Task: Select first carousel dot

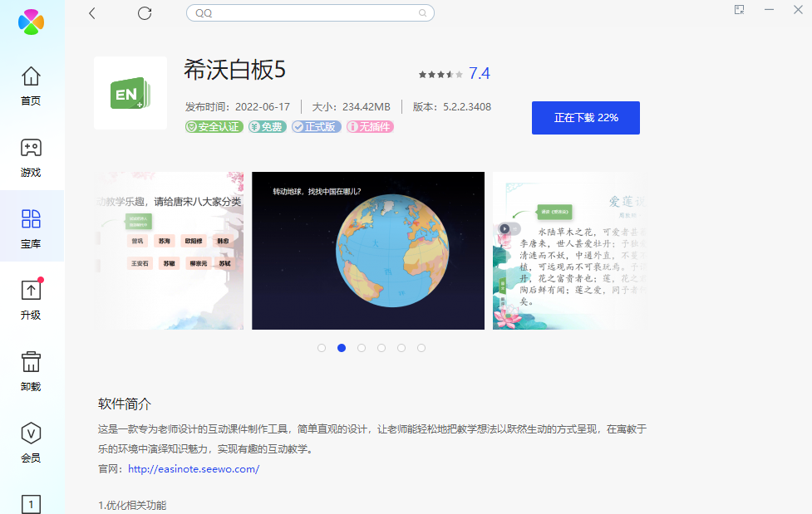Action: click(x=322, y=348)
